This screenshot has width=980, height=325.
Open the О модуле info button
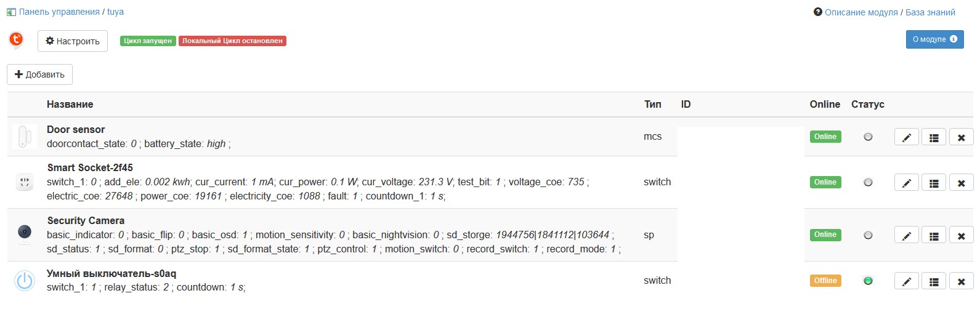tap(934, 39)
